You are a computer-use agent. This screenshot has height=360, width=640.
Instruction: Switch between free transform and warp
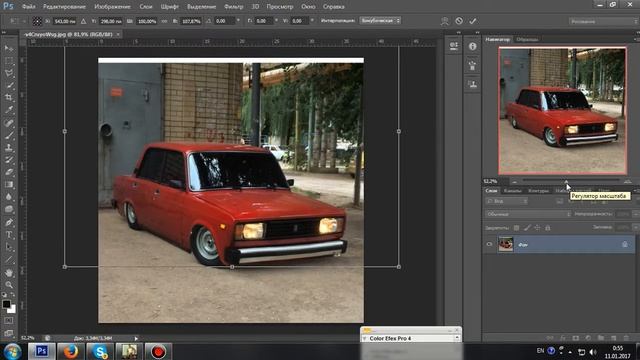click(444, 21)
